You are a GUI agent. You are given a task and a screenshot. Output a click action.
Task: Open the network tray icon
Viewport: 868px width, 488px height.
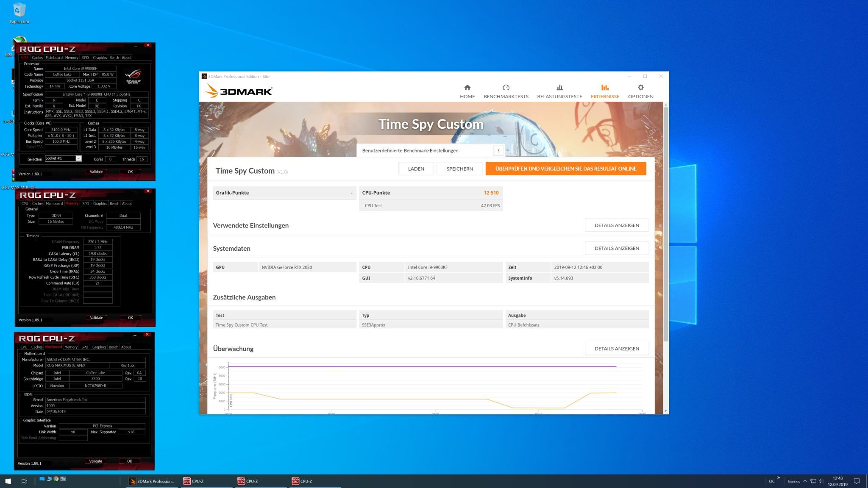click(813, 481)
